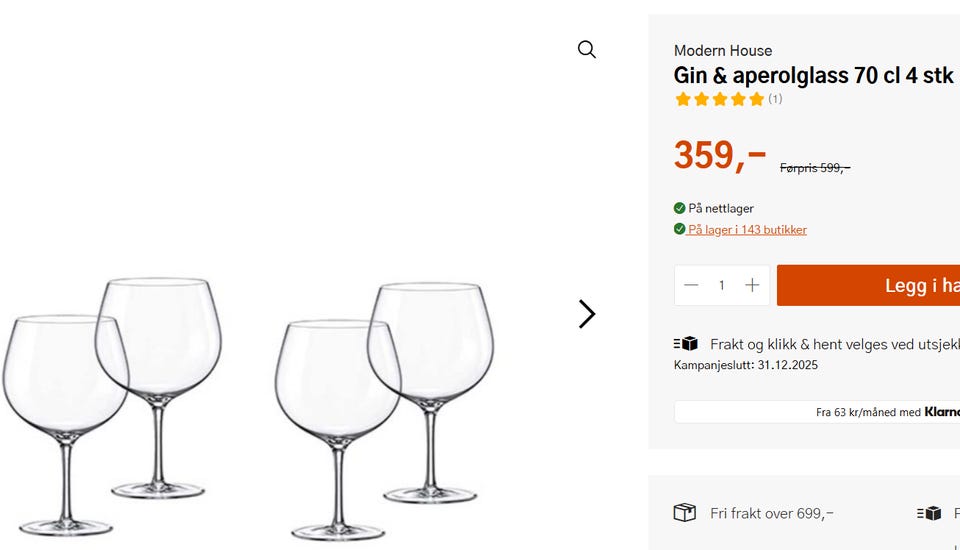Click the Modern House brand name
The width and height of the screenshot is (960, 550).
pos(723,51)
